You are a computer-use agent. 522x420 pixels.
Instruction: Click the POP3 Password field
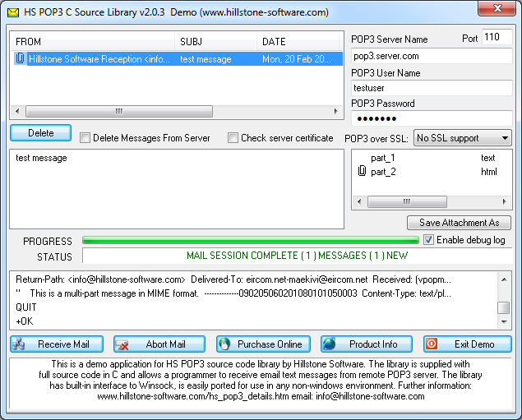pyautogui.click(x=432, y=118)
